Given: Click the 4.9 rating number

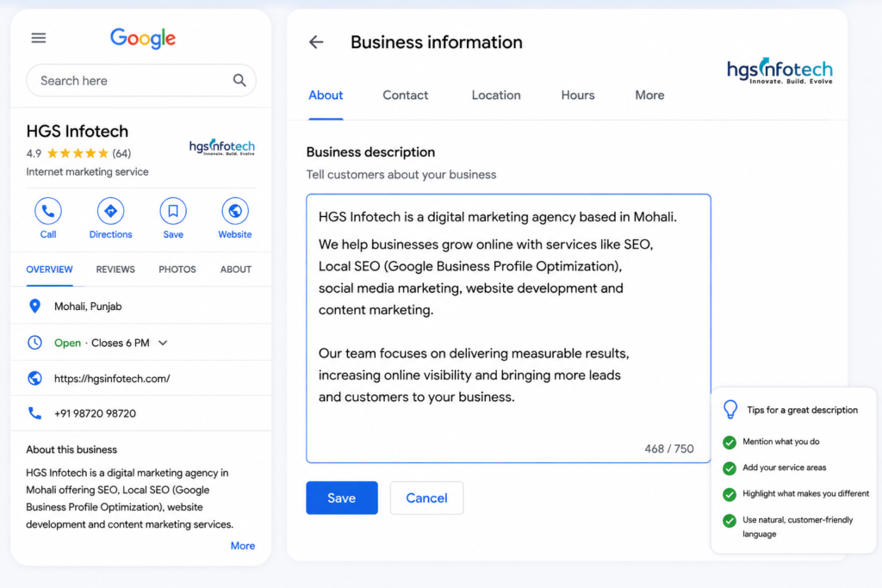Looking at the screenshot, I should [34, 153].
